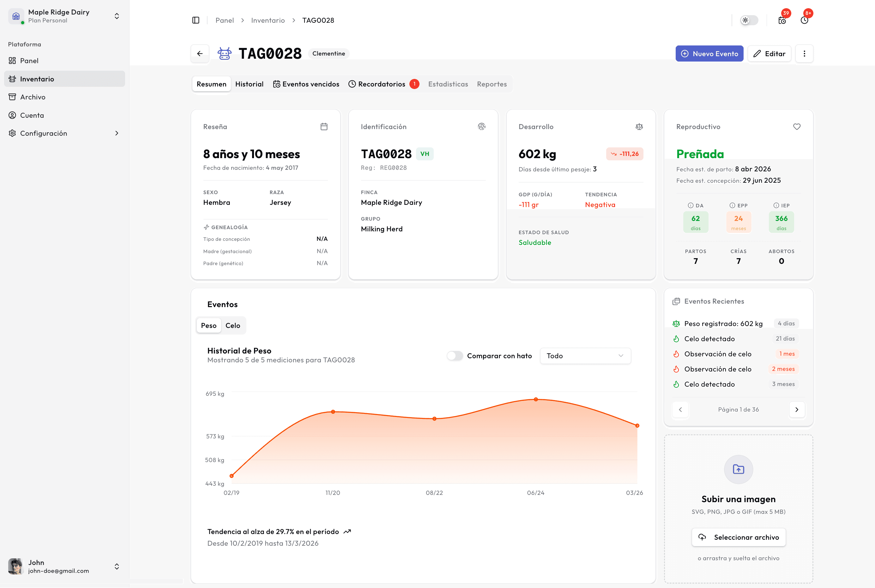Image resolution: width=875 pixels, height=588 pixels.
Task: Toggle the light/dark theme switch
Action: click(749, 20)
